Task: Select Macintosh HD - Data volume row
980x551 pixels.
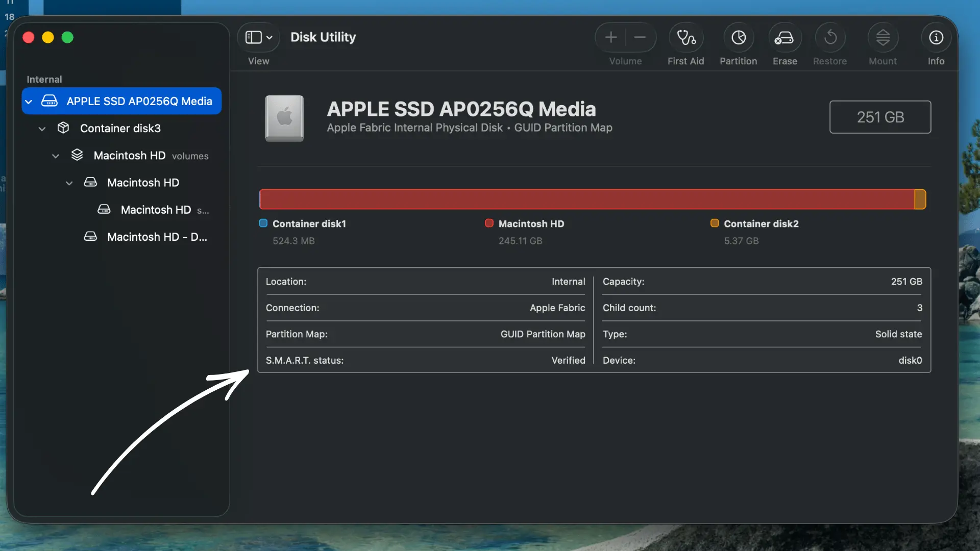Action: point(121,237)
